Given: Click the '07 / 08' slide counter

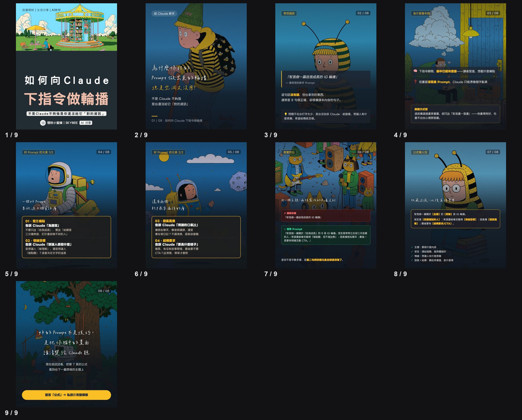Looking at the screenshot, I should 493,152.
